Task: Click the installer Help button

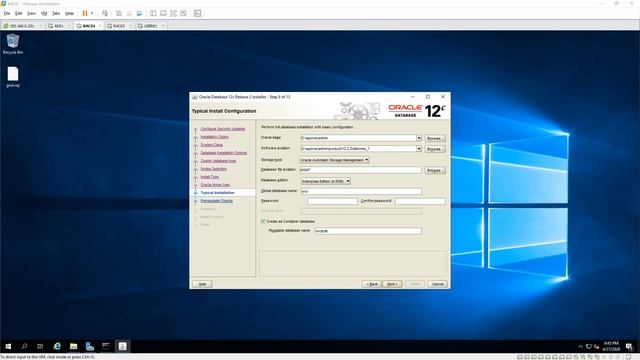Action: pos(202,284)
